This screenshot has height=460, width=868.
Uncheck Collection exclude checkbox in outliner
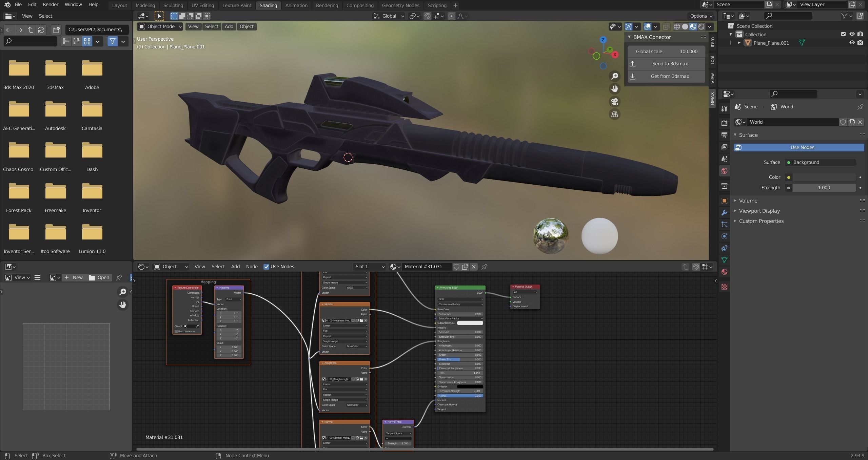point(843,34)
